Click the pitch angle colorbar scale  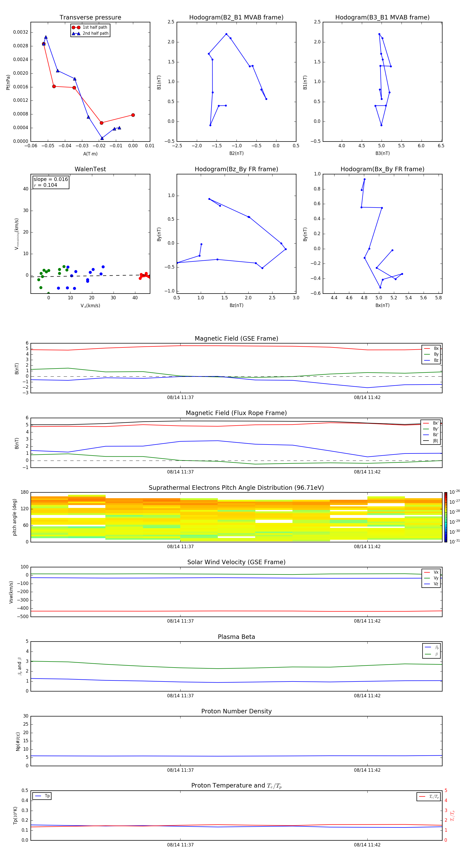point(446,517)
